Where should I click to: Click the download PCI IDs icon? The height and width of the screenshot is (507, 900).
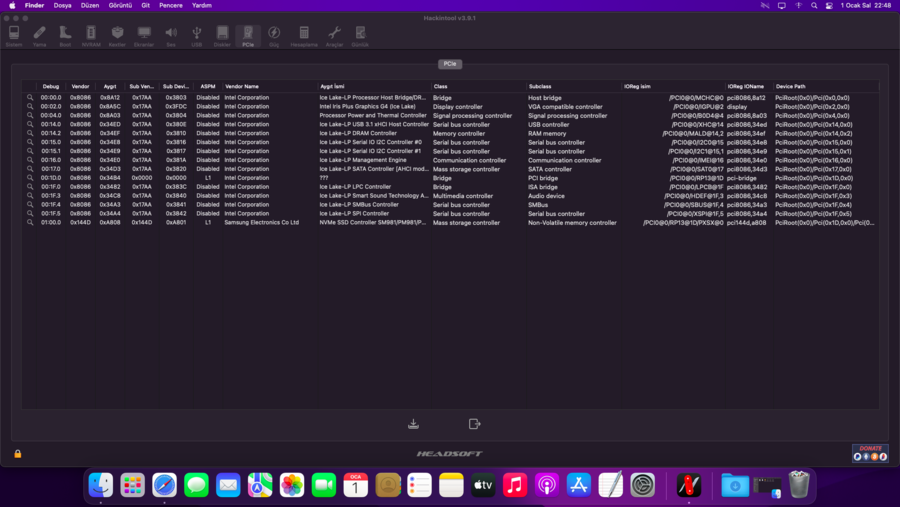tap(413, 424)
